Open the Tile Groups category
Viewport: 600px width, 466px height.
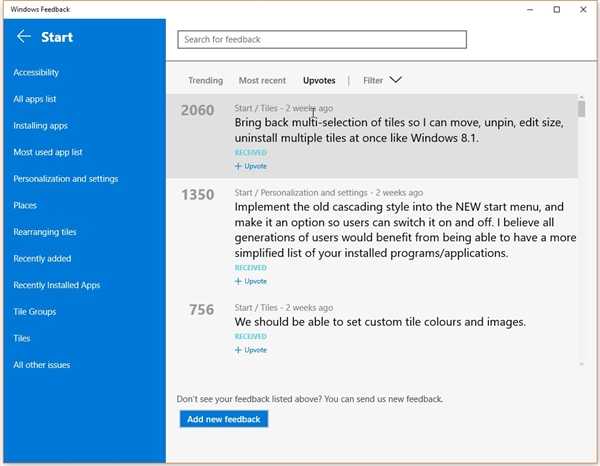click(x=35, y=312)
